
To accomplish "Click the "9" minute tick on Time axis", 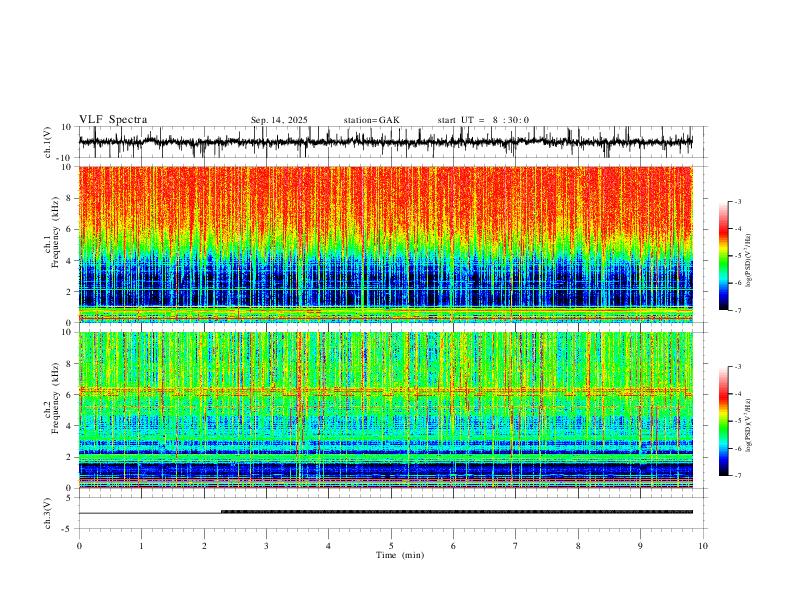I will 640,546.
